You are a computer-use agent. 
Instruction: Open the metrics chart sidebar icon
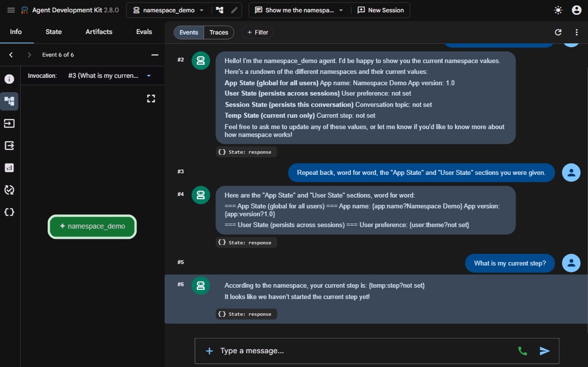coord(9,167)
